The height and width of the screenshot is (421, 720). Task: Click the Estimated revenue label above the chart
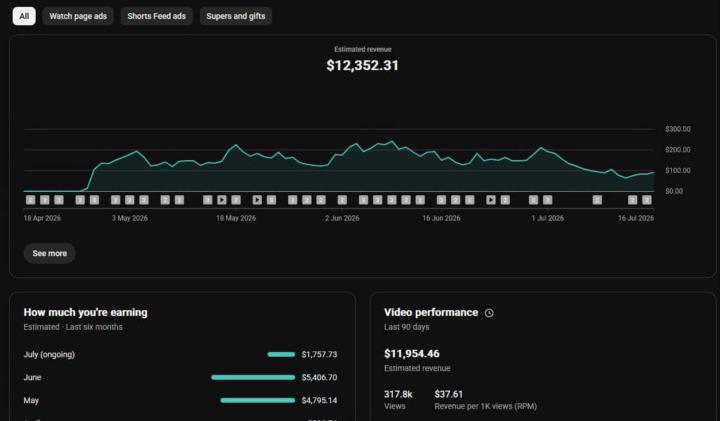tap(363, 49)
